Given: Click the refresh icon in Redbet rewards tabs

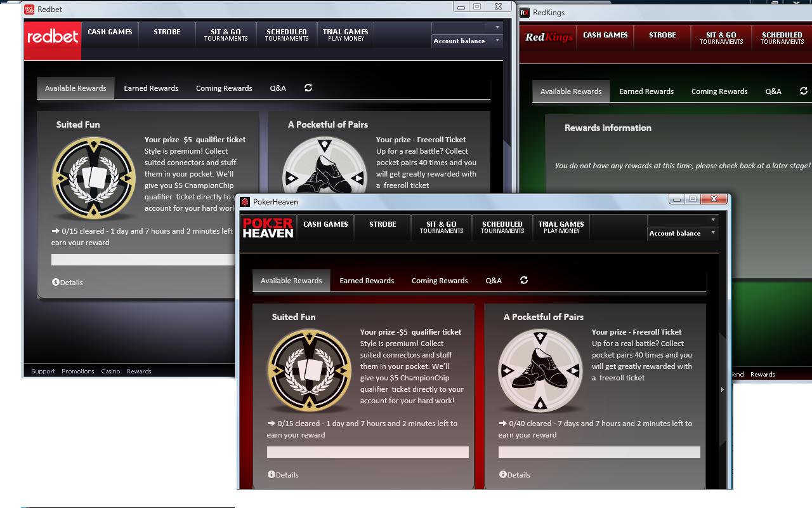Looking at the screenshot, I should pos(308,88).
